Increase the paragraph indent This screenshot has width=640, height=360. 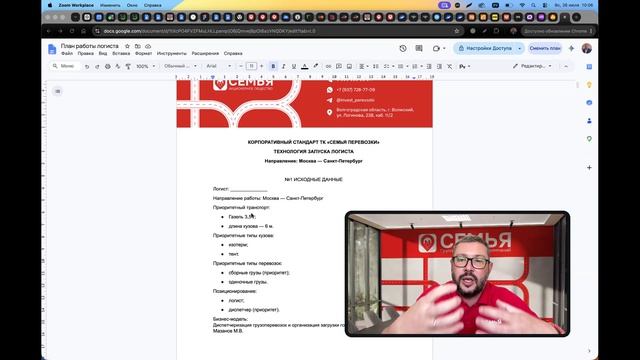click(439, 66)
